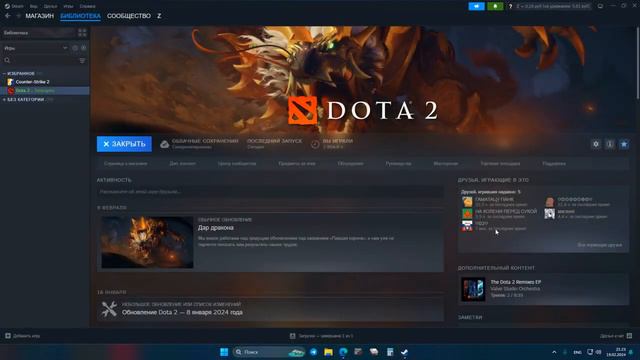
Task: Open the Мастерская link
Action: [446, 164]
